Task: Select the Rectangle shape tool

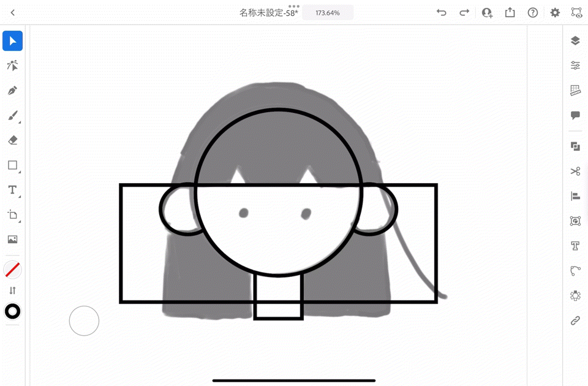Action: point(12,165)
